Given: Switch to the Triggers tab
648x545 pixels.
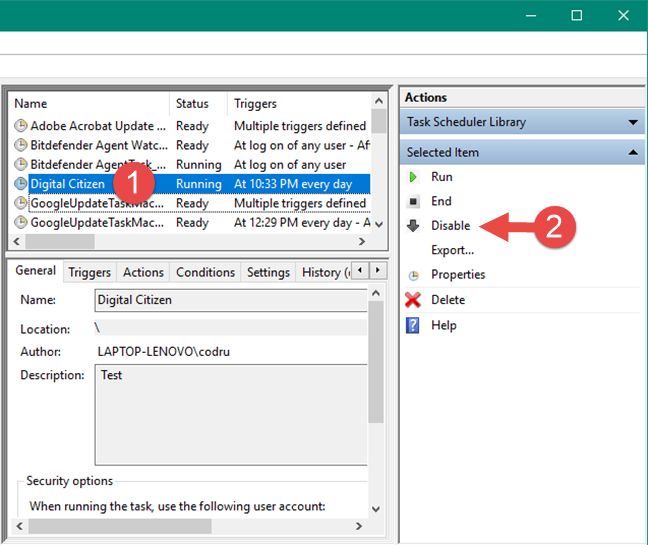Looking at the screenshot, I should [x=90, y=273].
